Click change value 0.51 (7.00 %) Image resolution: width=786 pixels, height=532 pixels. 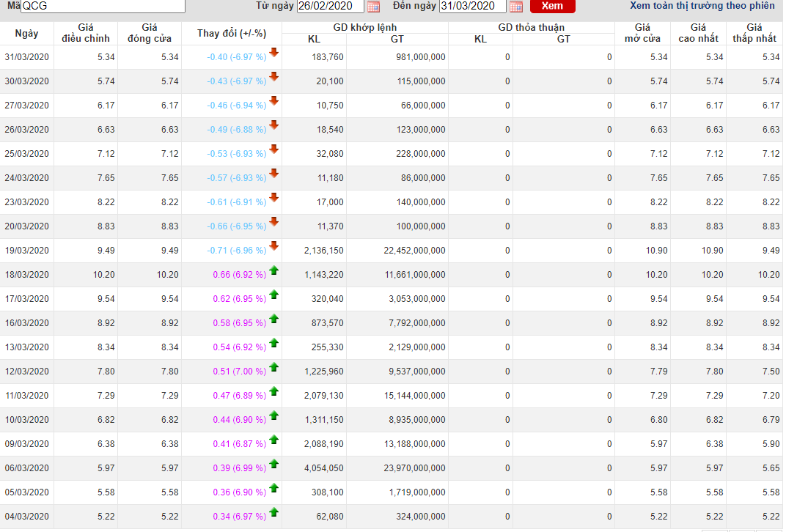click(x=240, y=372)
